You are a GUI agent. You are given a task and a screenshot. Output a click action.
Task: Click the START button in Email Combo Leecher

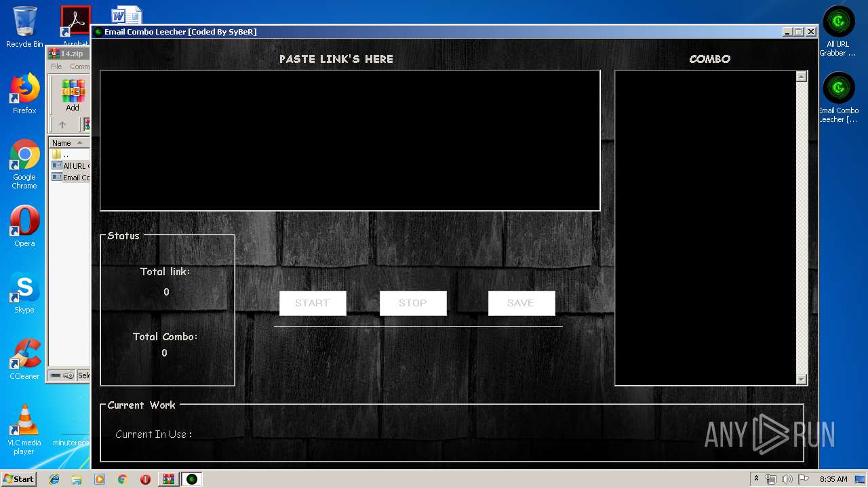(x=313, y=303)
